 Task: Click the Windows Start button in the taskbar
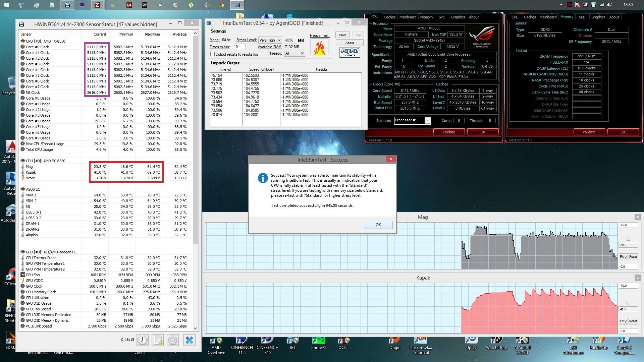point(6,5)
